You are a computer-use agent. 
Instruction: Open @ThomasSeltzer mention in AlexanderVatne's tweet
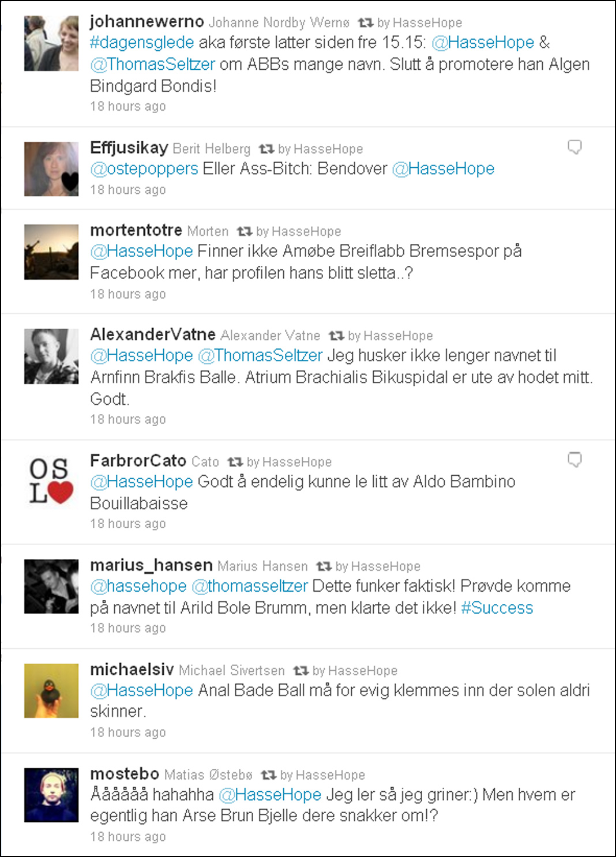tap(260, 355)
